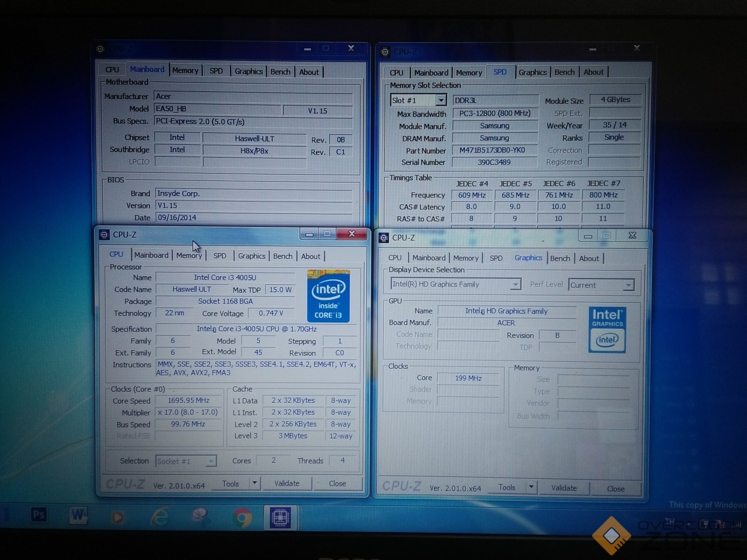Click the Module Size 4 GBytes field
The image size is (747, 560).
pyautogui.click(x=615, y=100)
